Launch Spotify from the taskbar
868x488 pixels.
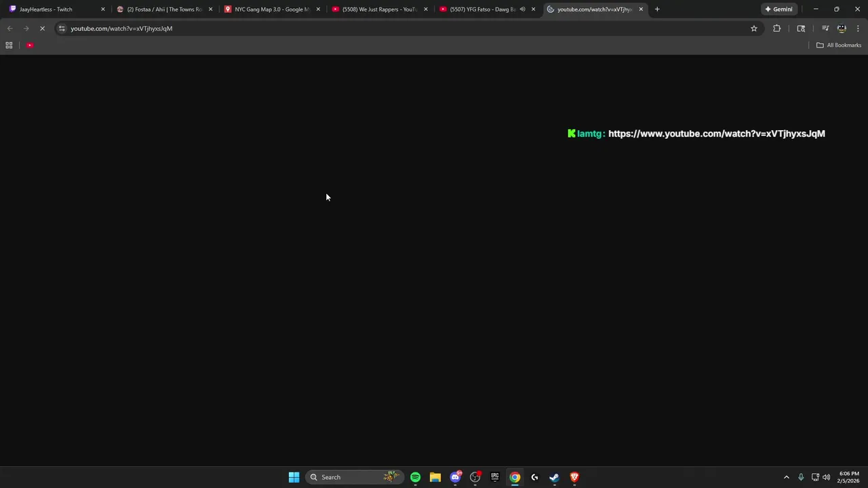click(415, 477)
